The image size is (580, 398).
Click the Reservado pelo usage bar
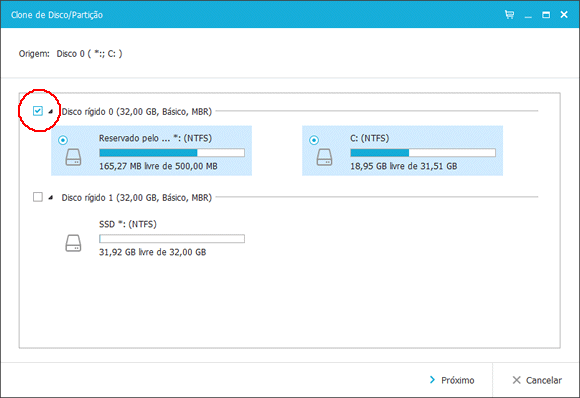[172, 153]
